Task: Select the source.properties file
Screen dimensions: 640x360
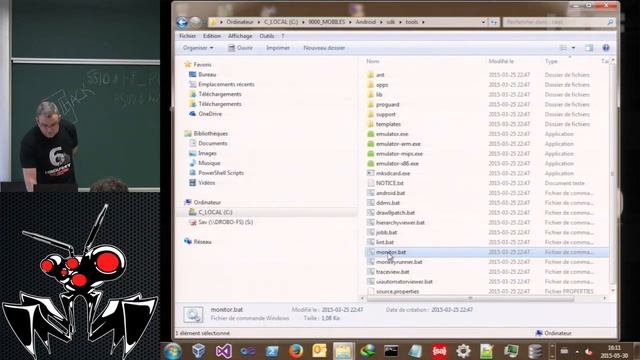Action: (398, 291)
